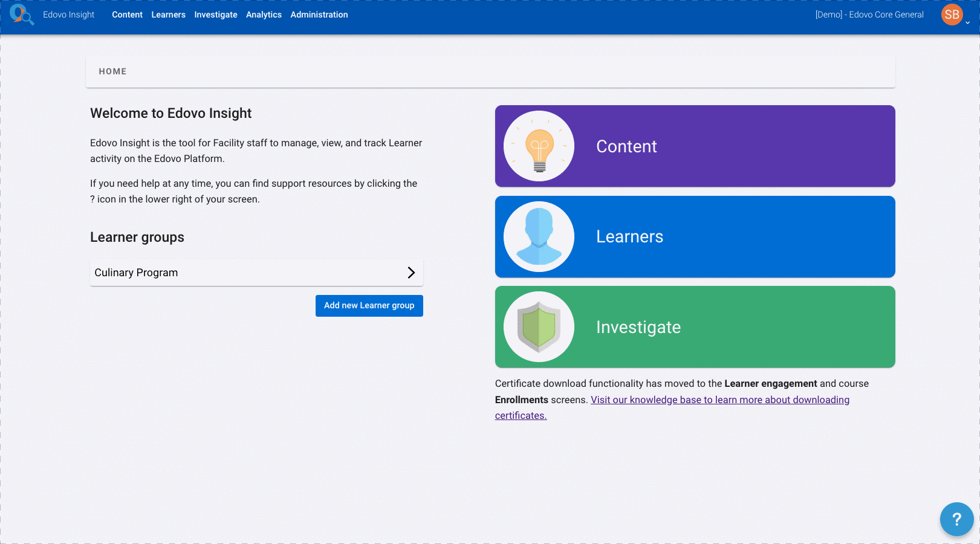Click the Edovo Insight magnifier logo
Screen dimensions: 980x544
click(22, 15)
